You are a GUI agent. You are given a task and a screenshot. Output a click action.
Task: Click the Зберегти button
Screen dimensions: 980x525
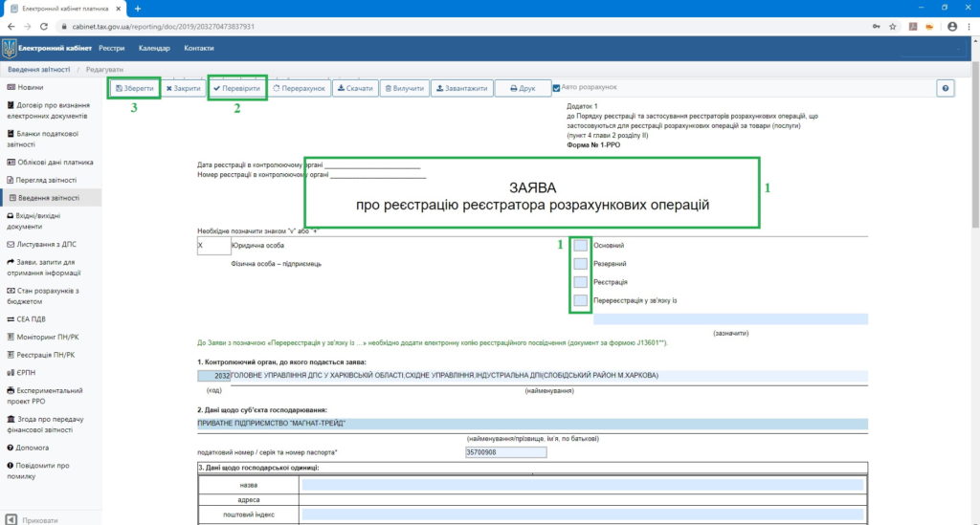tap(134, 88)
